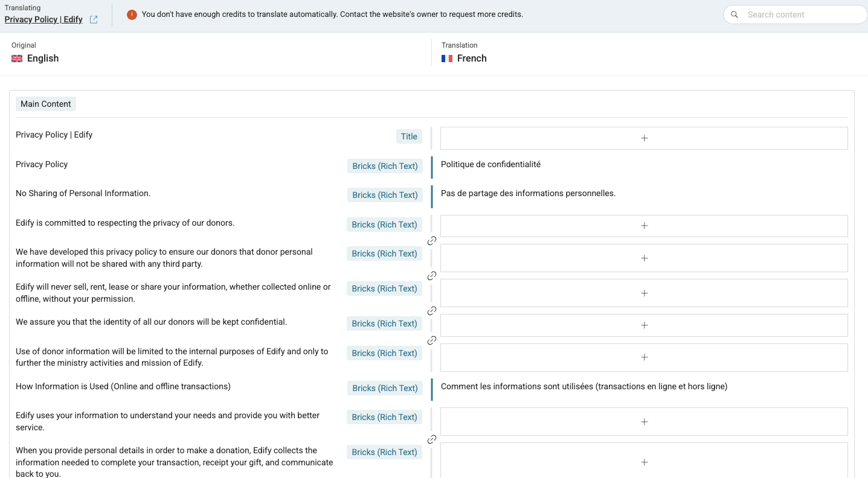
Task: Click Bricks (Rich Text) tag for 'We assure you' row
Action: [384, 323]
